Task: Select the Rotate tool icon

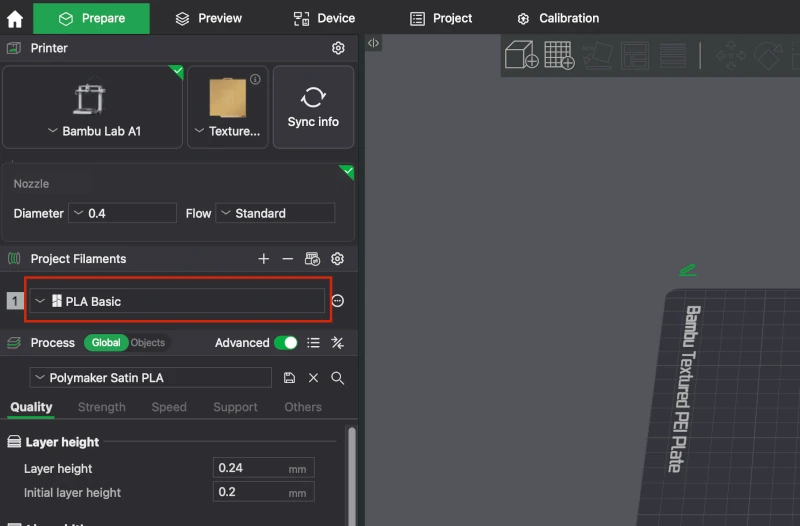Action: pyautogui.click(x=768, y=55)
